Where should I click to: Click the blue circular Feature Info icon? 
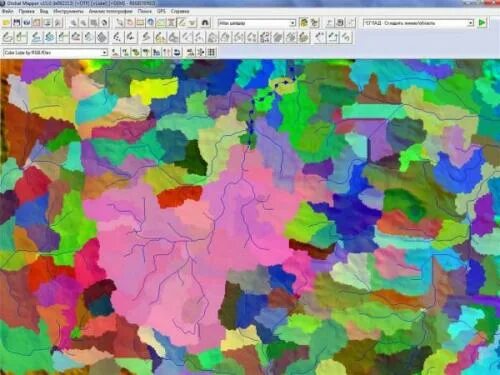tap(151, 23)
